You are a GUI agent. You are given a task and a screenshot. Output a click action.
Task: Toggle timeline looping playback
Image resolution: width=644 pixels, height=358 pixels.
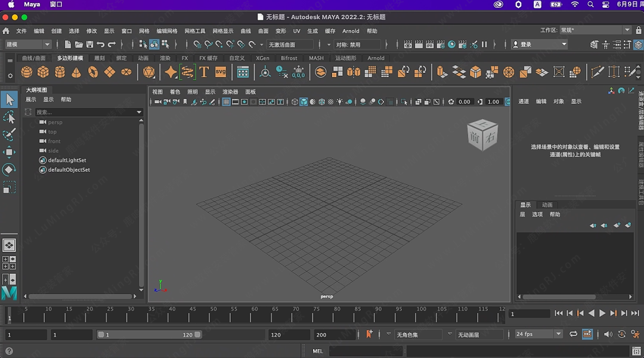[x=573, y=335]
